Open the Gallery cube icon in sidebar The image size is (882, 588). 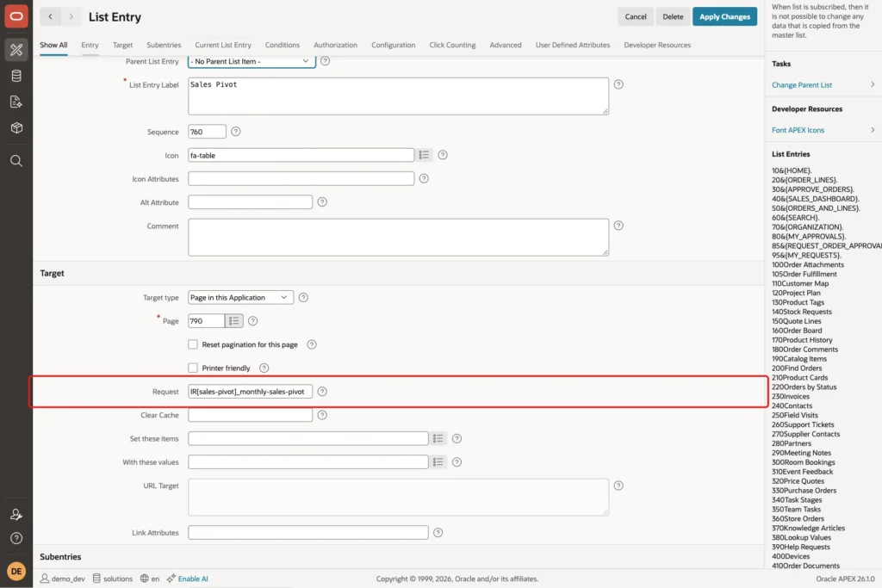click(16, 127)
